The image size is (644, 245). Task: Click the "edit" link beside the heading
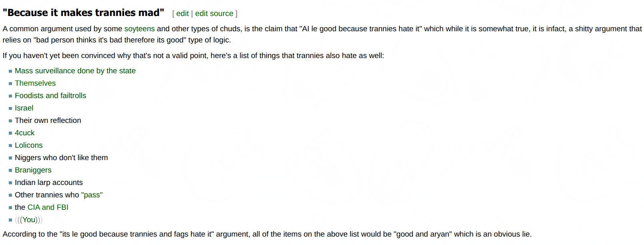tap(182, 14)
